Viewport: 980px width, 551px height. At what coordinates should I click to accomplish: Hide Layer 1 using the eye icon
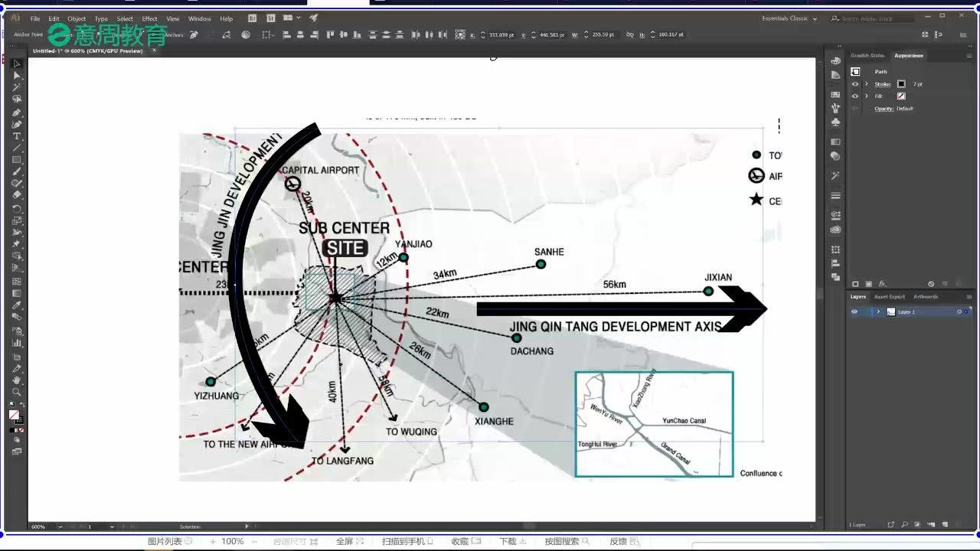[x=855, y=312]
